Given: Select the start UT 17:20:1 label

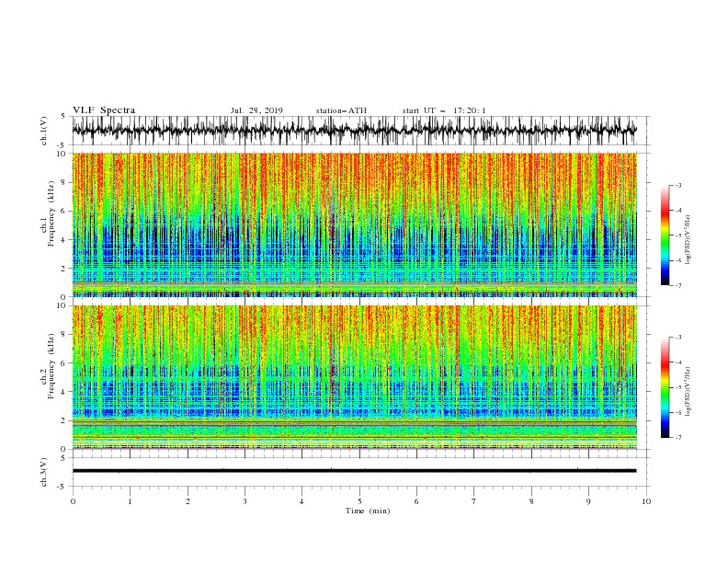Looking at the screenshot, I should [444, 110].
